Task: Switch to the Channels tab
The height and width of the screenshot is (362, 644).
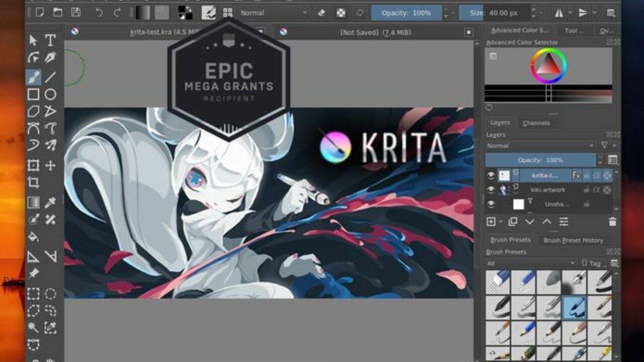Action: click(x=536, y=123)
